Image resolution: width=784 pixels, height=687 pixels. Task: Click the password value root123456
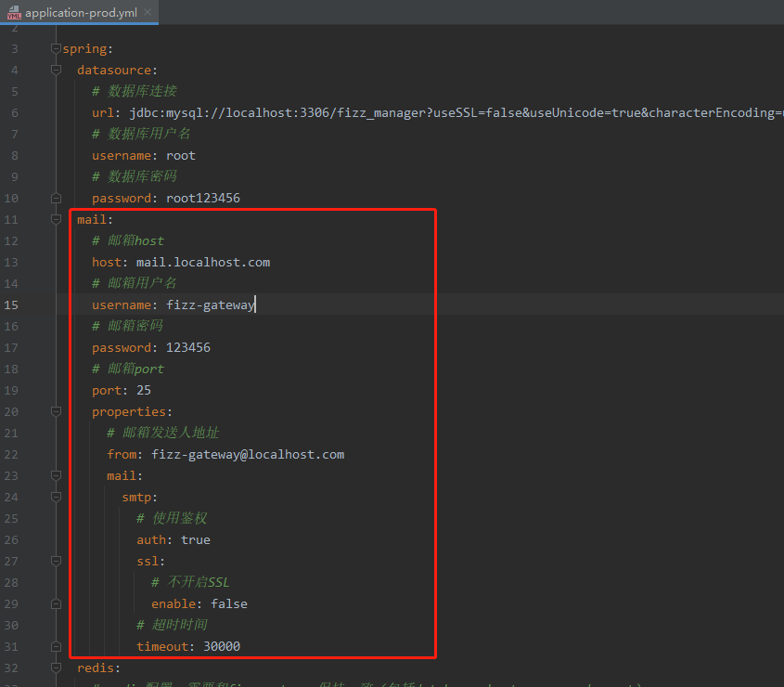point(203,198)
